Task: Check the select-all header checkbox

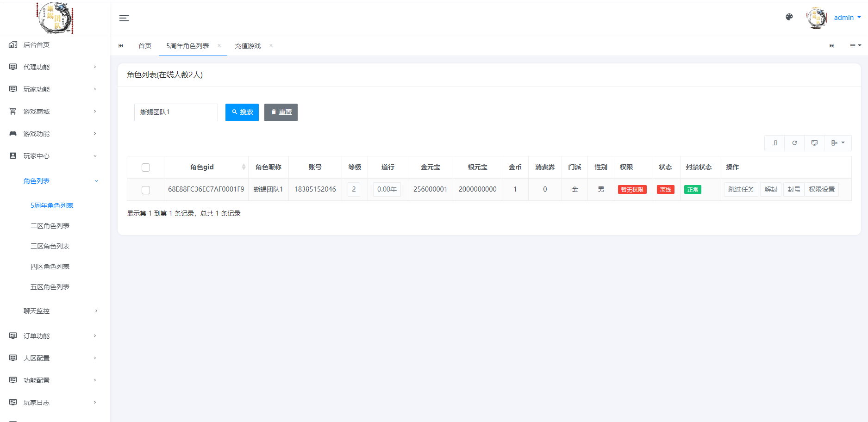Action: click(146, 168)
